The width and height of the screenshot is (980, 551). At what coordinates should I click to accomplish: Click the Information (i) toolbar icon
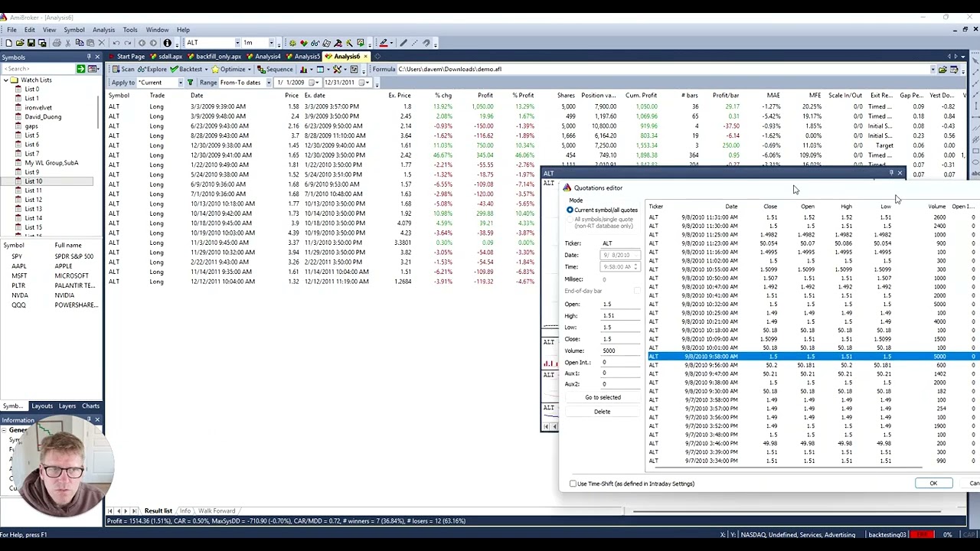click(167, 43)
